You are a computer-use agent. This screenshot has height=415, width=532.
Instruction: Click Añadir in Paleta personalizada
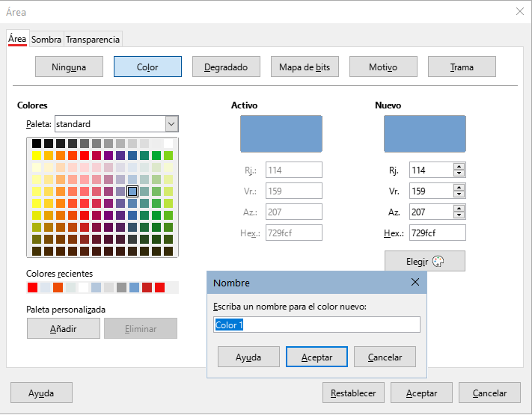(64, 328)
